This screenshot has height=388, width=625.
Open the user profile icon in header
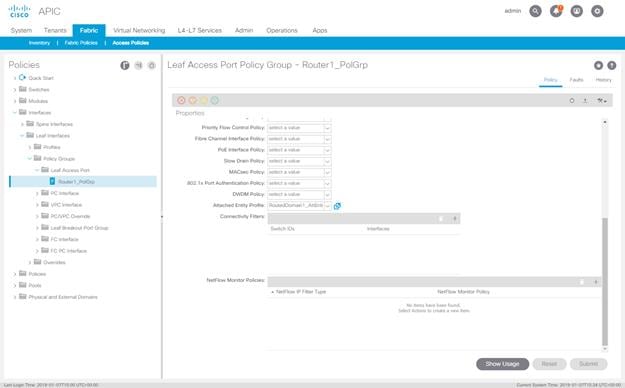click(576, 11)
